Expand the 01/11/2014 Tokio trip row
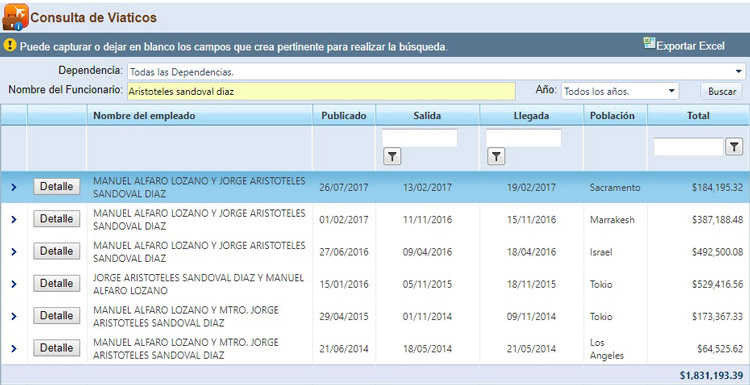This screenshot has width=750, height=385. (x=13, y=316)
